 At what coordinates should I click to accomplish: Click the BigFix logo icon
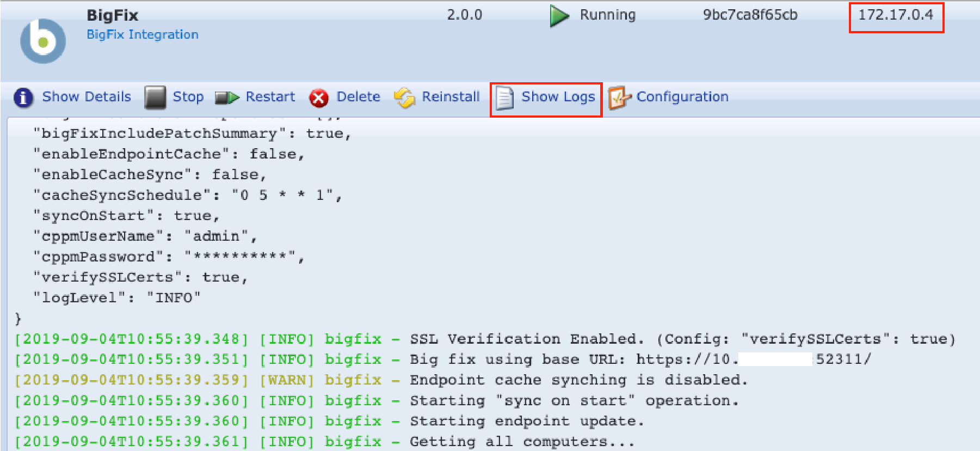pos(43,41)
